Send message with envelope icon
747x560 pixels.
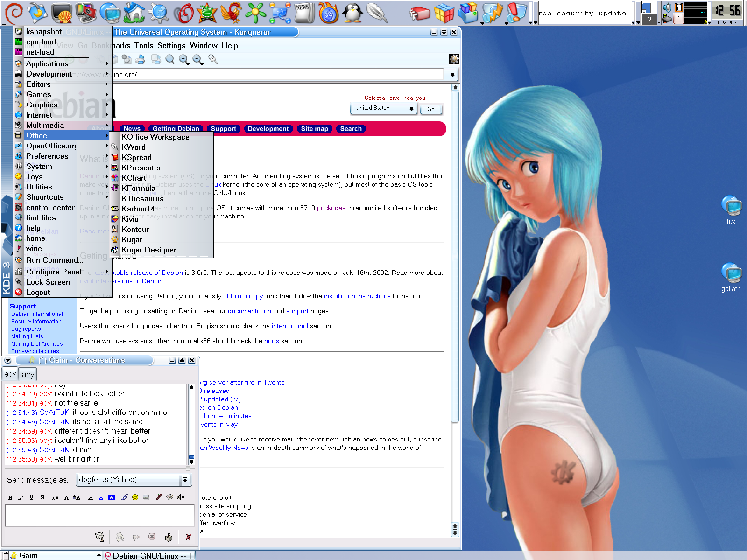coord(100,537)
